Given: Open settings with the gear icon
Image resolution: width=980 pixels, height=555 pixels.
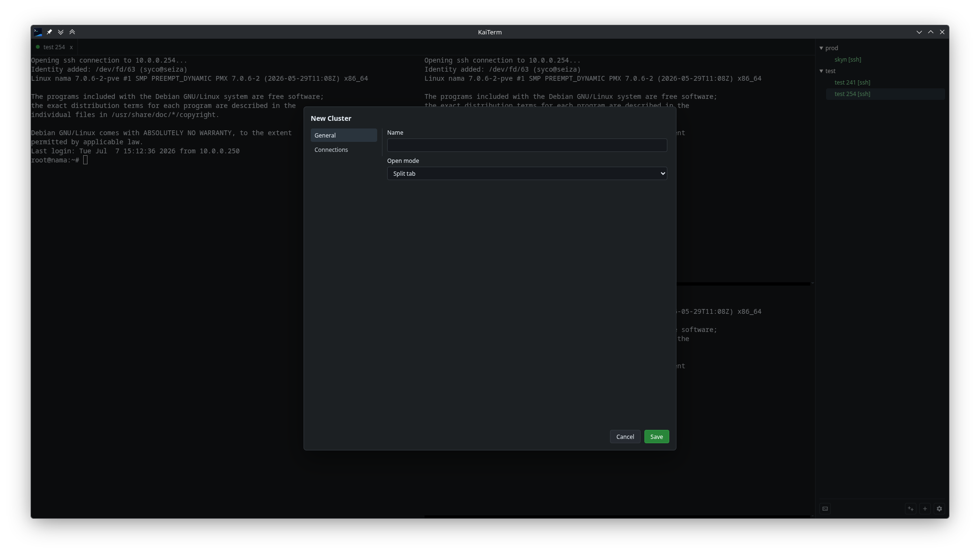Looking at the screenshot, I should tap(939, 509).
